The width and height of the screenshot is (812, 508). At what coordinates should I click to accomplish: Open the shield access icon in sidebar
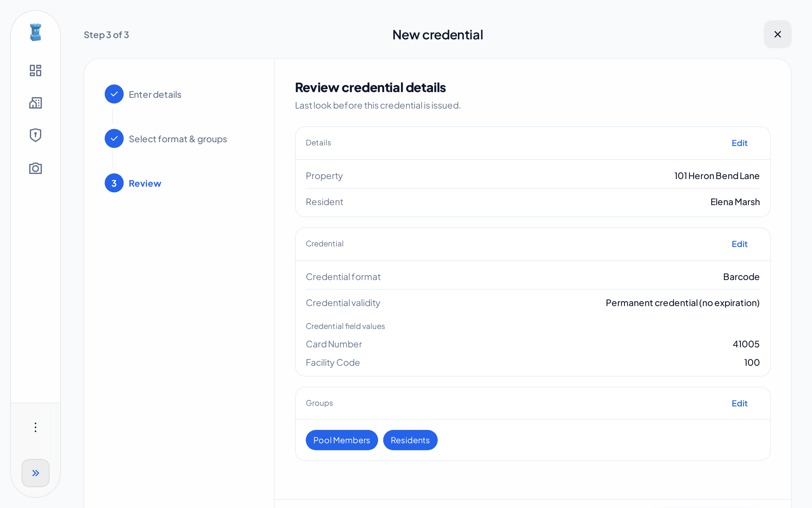pos(36,135)
